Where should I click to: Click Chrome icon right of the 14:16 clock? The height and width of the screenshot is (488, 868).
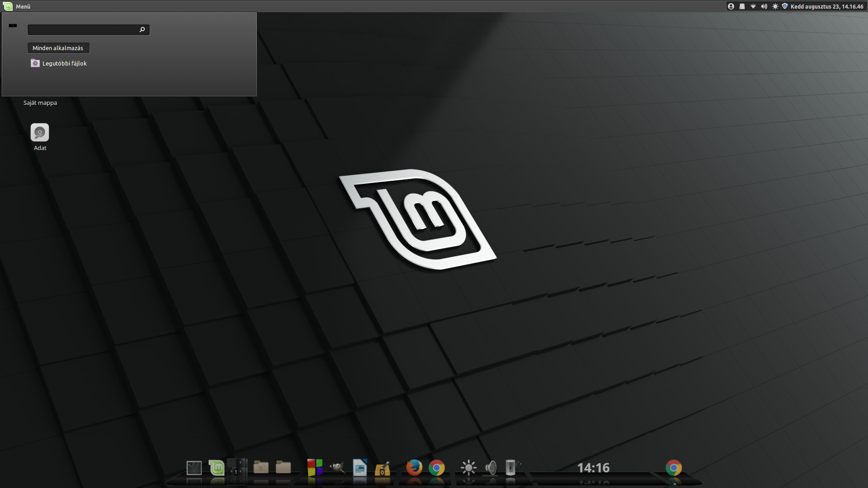coord(674,468)
